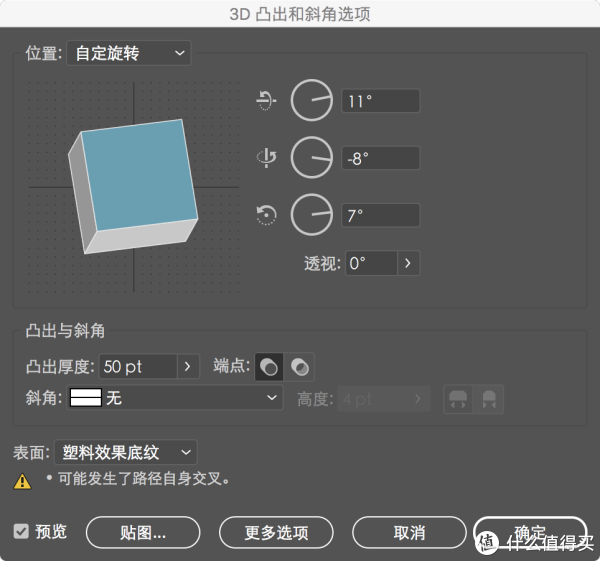Click the 3D 凸出和斜角选项 dialog title

point(300,14)
